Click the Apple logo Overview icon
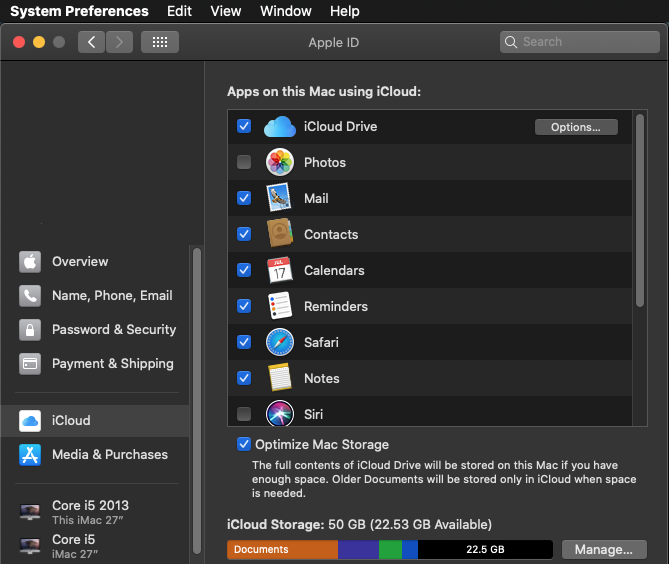 (30, 262)
